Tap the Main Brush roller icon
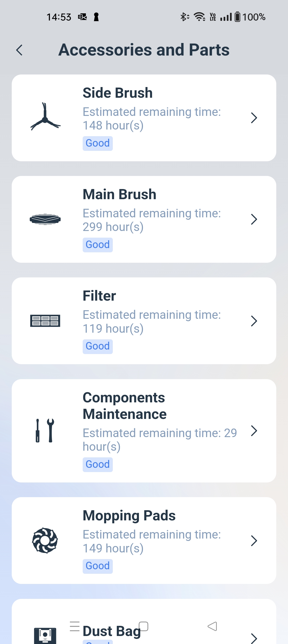Screen dimensions: 288x644 pos(45,219)
